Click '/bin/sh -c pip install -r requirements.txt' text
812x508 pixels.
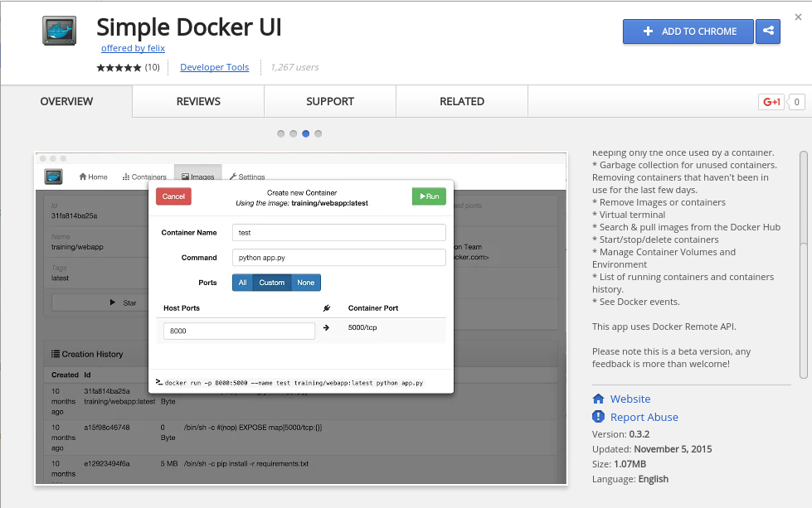pos(246,463)
